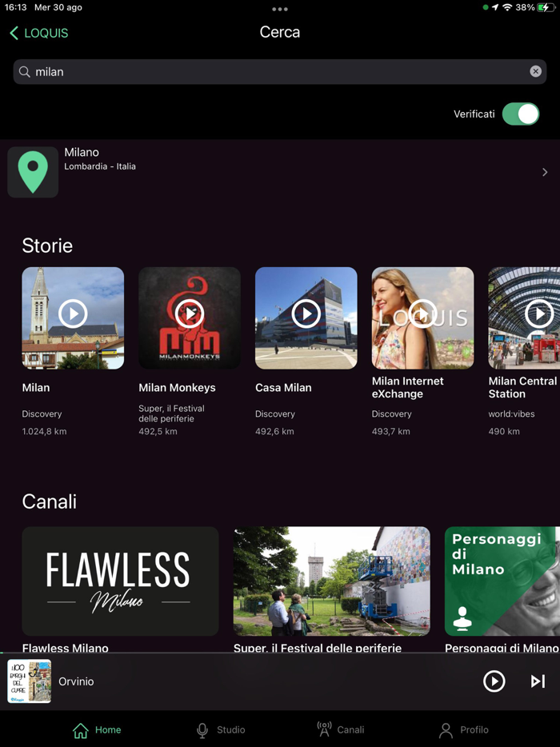Image resolution: width=560 pixels, height=747 pixels.
Task: Select the 492,6 km distance
Action: tap(274, 432)
